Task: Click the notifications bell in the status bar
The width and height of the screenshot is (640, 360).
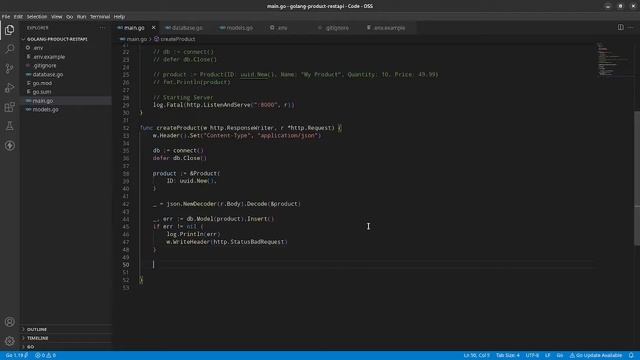Action: coord(631,356)
